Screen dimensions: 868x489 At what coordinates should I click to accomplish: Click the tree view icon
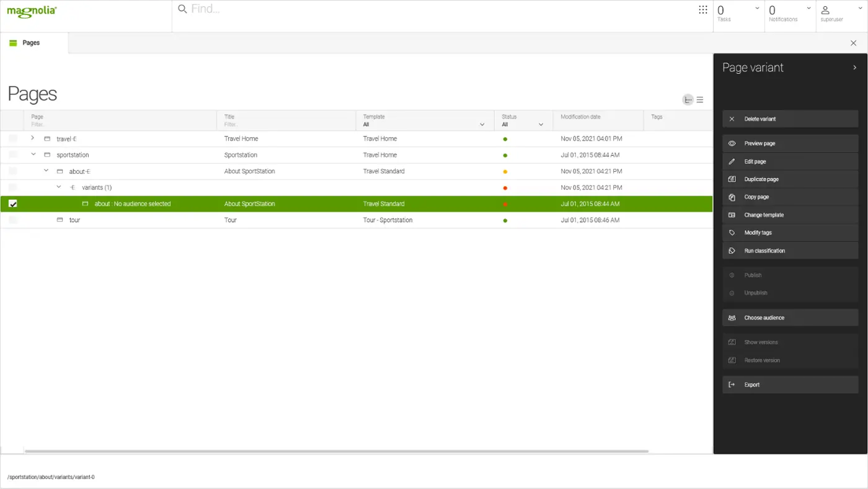point(688,100)
